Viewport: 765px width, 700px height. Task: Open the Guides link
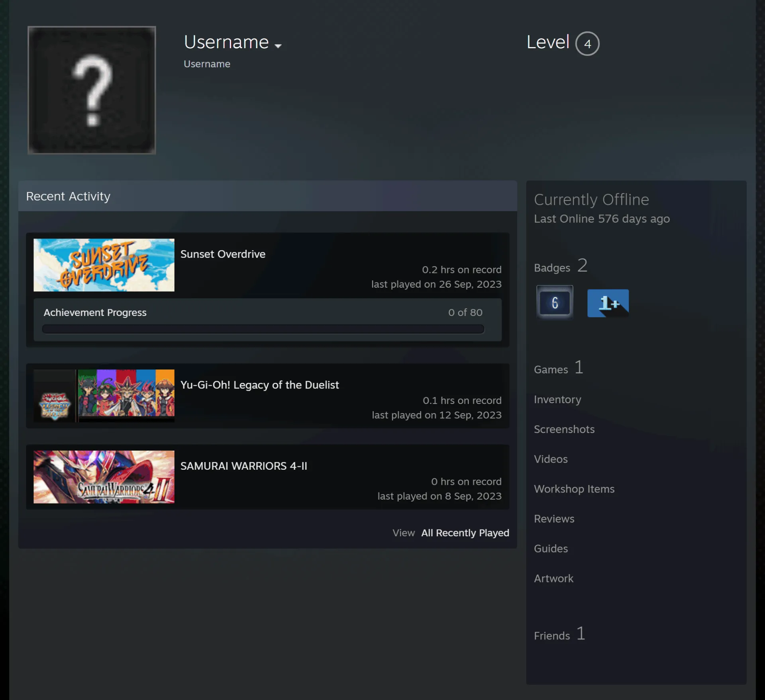tap(551, 549)
